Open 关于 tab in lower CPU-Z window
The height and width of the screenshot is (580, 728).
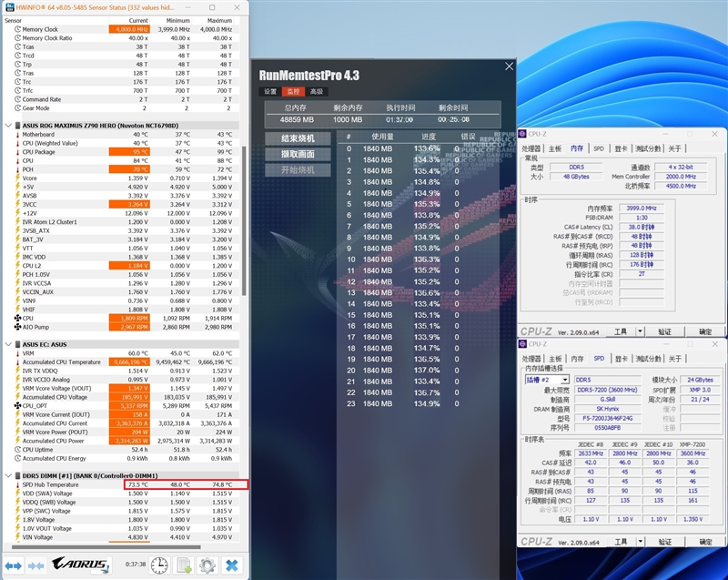[675, 359]
